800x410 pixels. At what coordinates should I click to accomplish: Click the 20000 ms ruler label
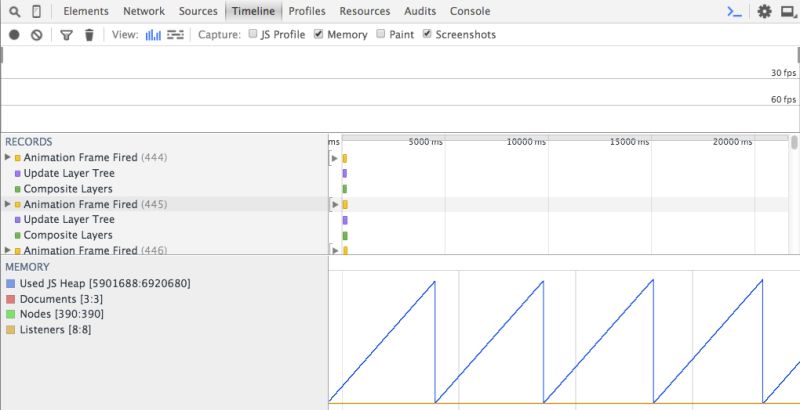(733, 142)
